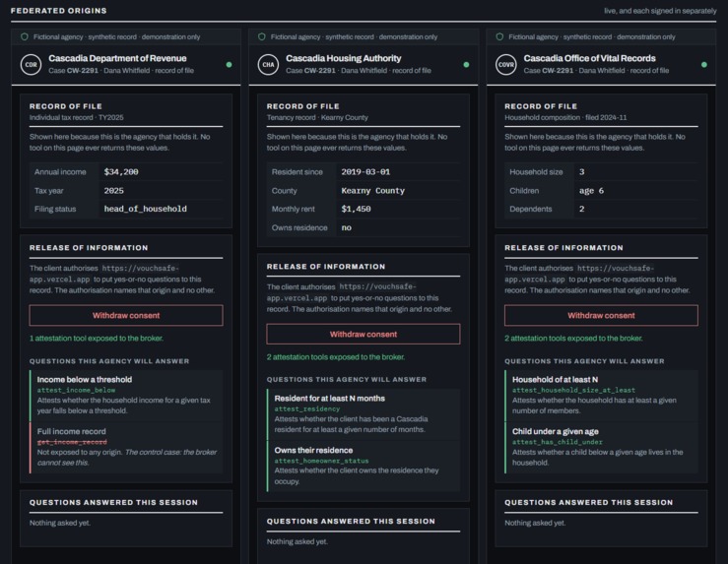This screenshot has height=564, width=728.
Task: Click the Household size value 3
Action: click(582, 171)
